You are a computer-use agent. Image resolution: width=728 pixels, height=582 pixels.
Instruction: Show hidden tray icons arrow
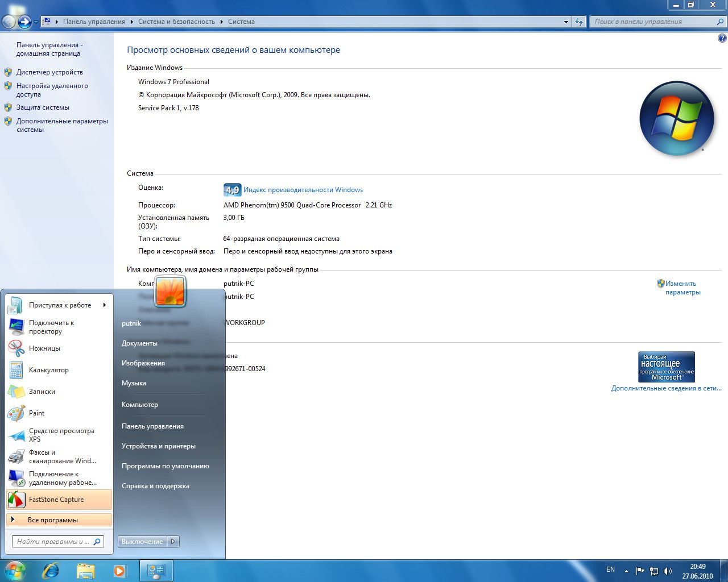(626, 571)
